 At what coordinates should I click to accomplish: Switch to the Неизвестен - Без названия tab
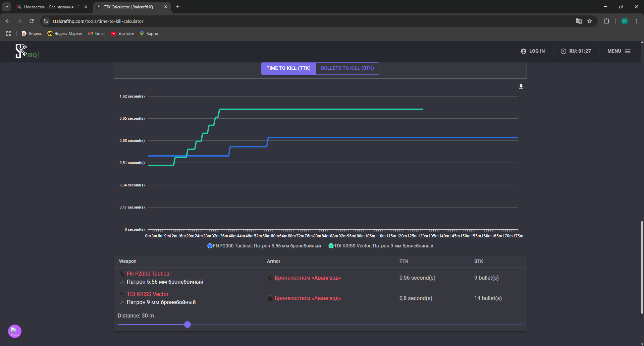52,7
